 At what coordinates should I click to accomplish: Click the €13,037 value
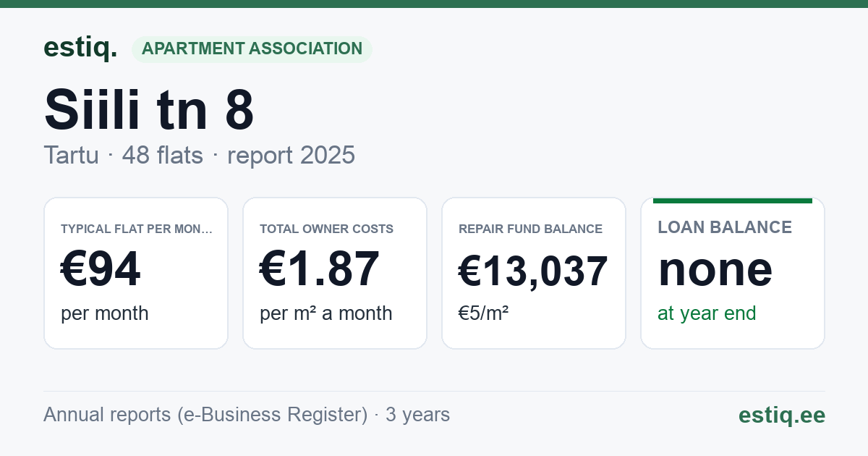[533, 271]
